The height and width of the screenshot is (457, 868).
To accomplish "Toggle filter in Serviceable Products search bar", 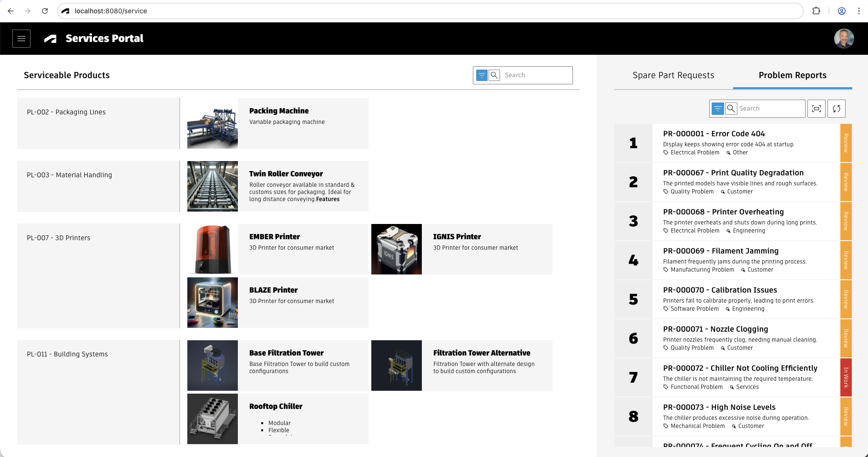I will [x=482, y=75].
